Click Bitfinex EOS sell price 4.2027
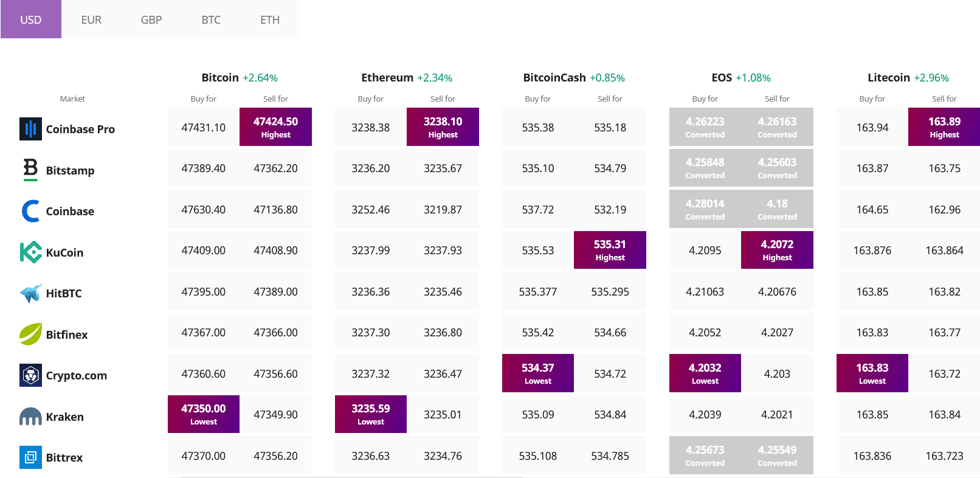The image size is (980, 478). pos(777,332)
